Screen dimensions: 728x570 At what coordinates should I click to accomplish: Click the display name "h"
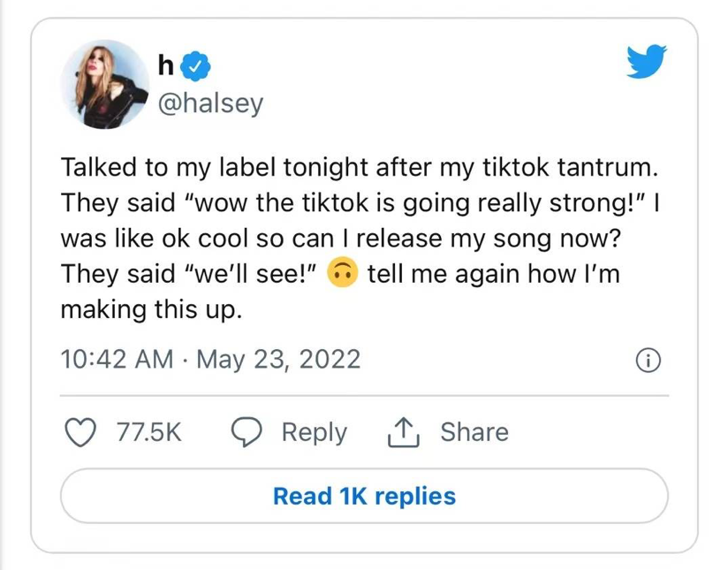tap(165, 65)
